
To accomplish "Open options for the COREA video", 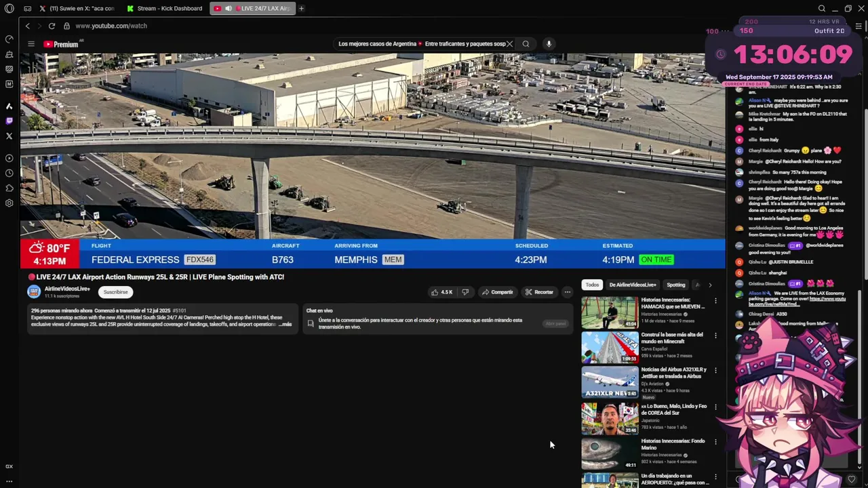I will coord(715,407).
